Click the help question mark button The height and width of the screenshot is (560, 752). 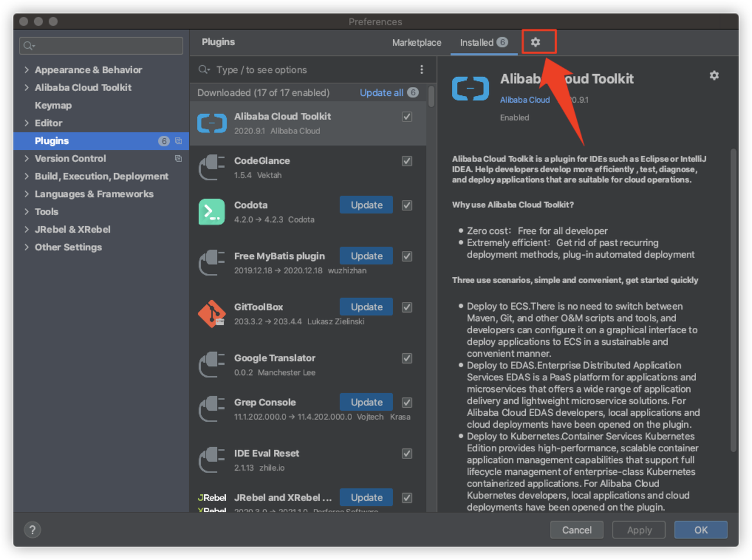point(33,530)
